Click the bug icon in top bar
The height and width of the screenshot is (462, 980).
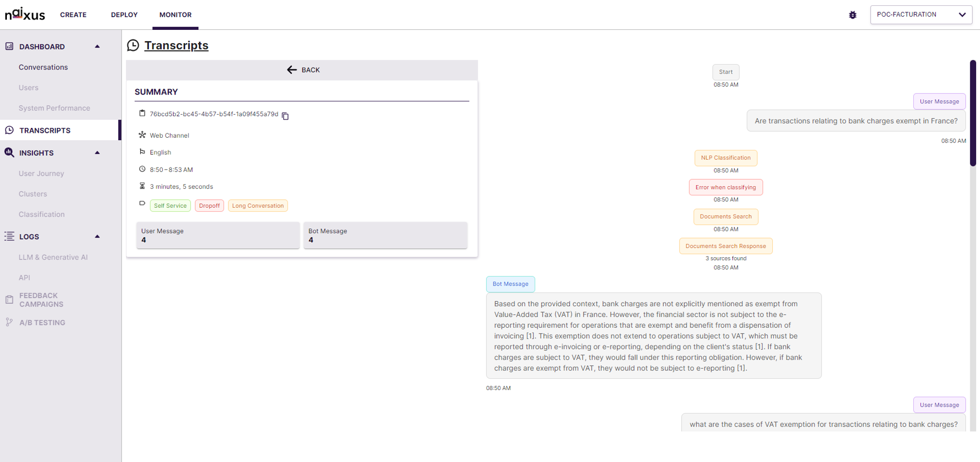point(853,15)
